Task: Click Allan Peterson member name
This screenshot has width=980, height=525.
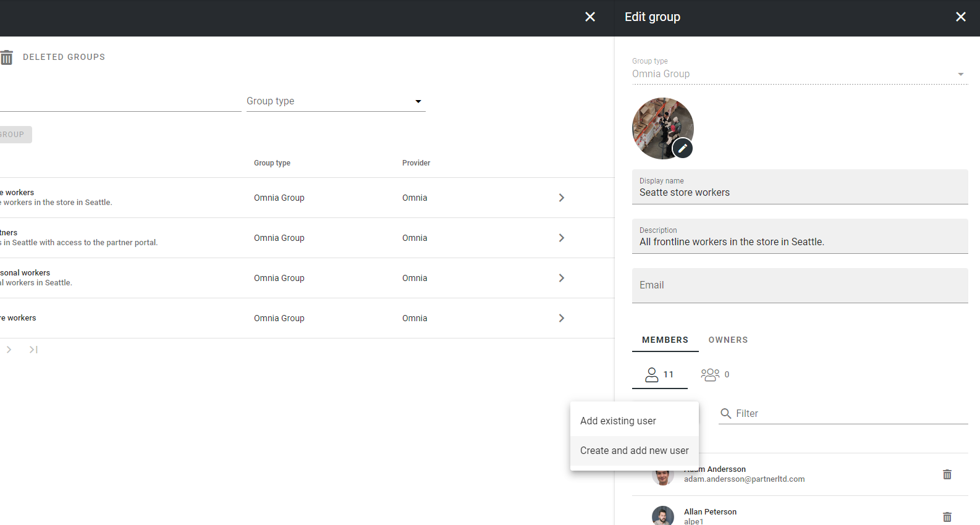Action: coord(710,512)
